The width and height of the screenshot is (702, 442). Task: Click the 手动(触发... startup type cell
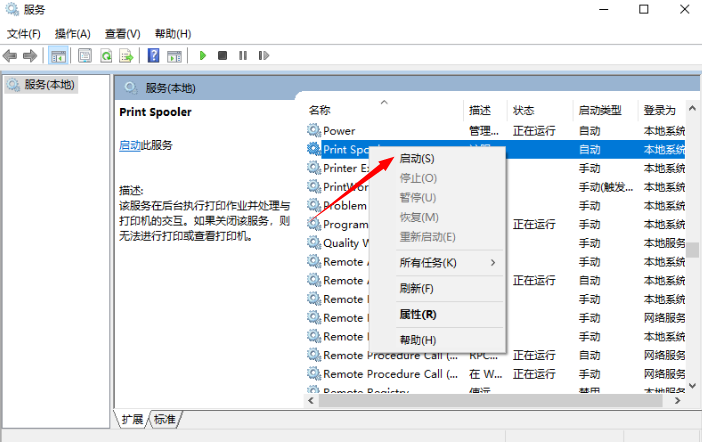(x=605, y=187)
